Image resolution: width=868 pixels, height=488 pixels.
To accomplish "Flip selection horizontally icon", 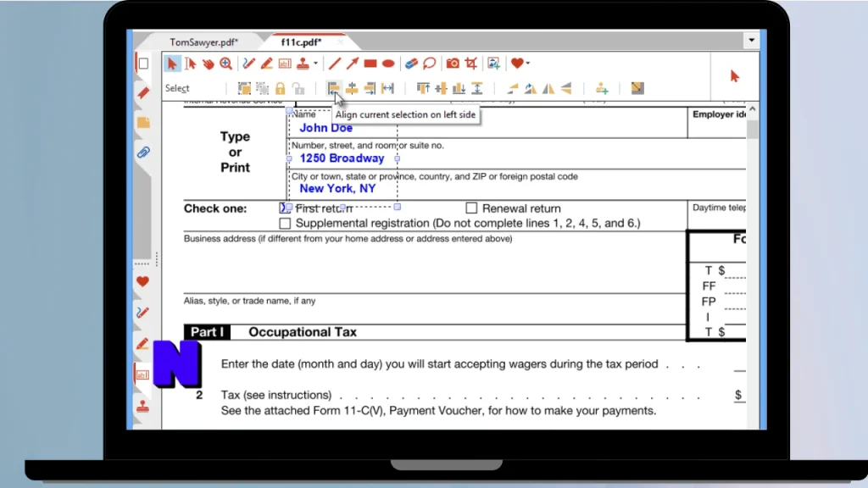I will click(548, 88).
